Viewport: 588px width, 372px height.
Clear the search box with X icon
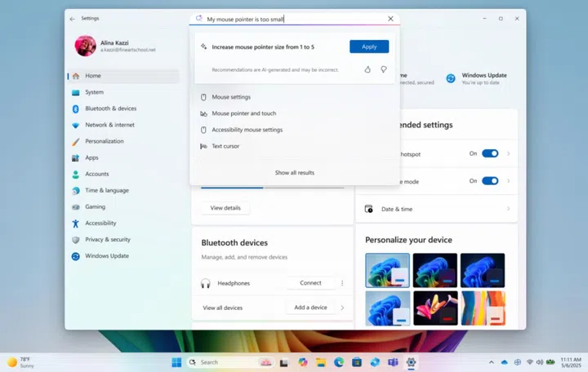pos(390,18)
